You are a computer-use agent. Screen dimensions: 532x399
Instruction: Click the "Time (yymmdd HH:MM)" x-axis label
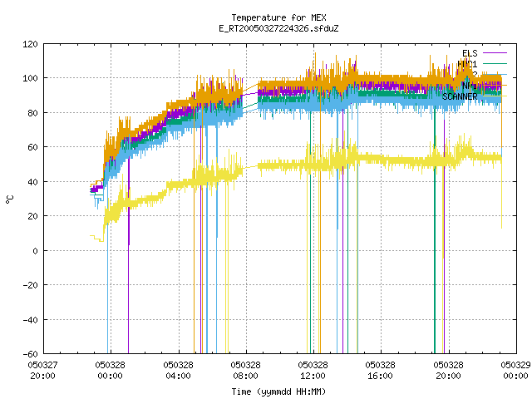click(278, 392)
